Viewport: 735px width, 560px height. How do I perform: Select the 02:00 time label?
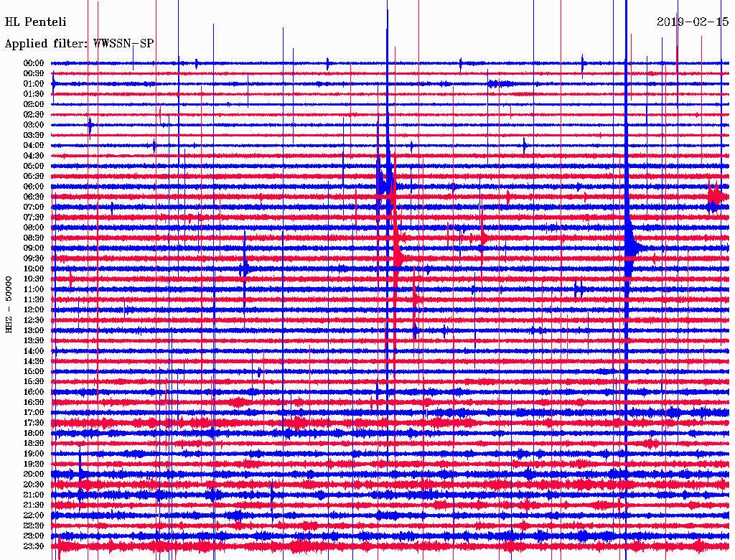(34, 104)
